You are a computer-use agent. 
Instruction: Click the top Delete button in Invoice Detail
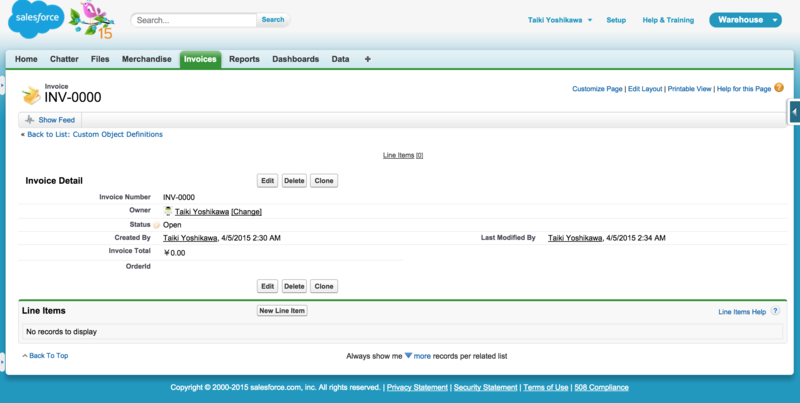[294, 181]
